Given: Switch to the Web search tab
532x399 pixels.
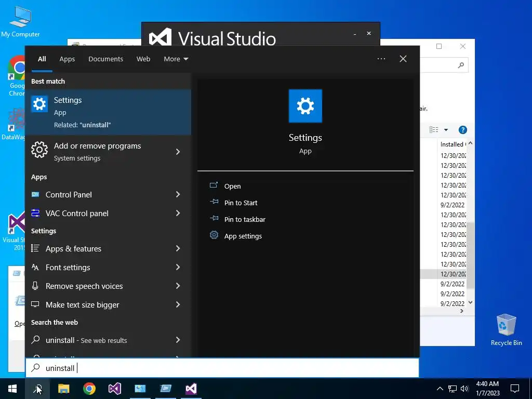Looking at the screenshot, I should point(143,59).
